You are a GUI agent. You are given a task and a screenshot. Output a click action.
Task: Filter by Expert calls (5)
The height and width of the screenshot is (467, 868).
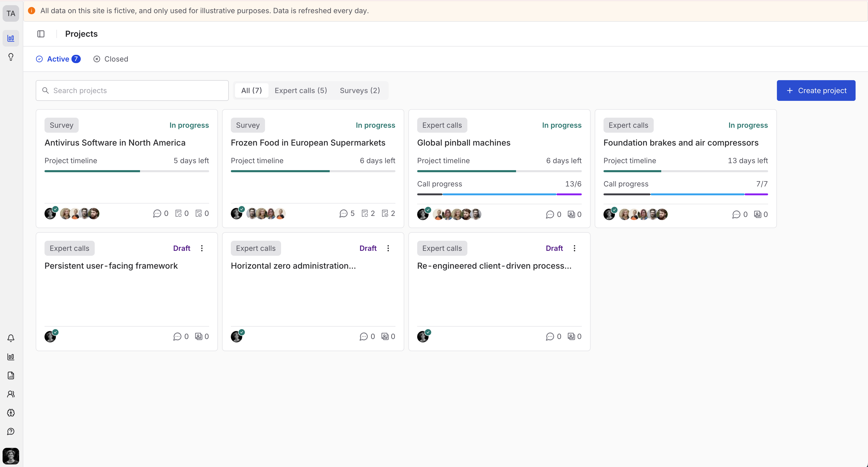tap(300, 91)
